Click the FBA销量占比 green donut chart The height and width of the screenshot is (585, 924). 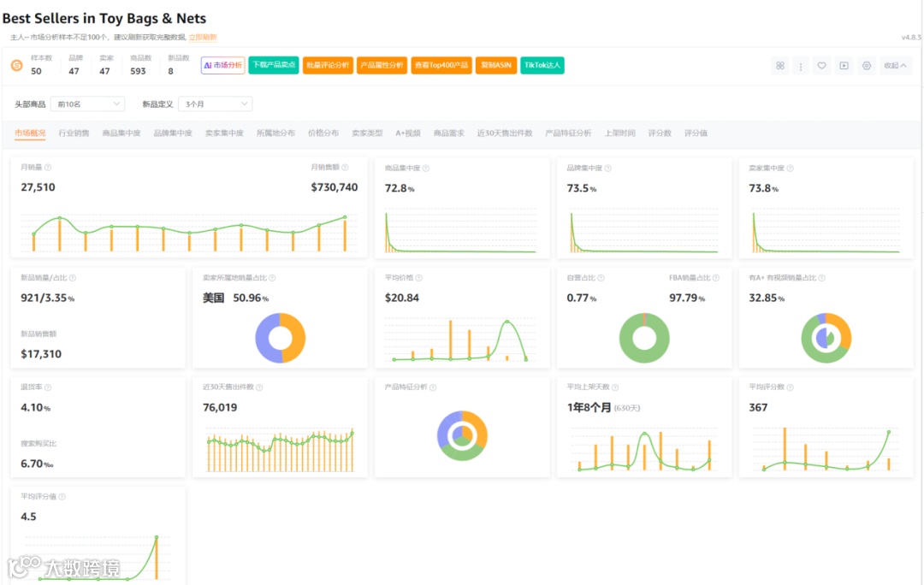[644, 338]
